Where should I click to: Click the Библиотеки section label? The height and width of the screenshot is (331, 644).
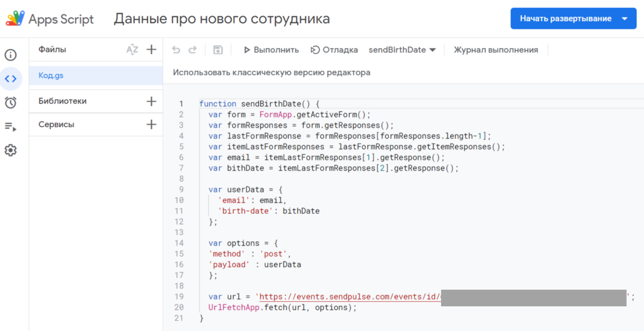coord(62,101)
